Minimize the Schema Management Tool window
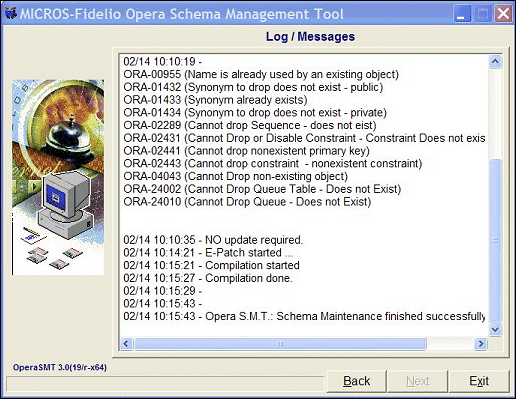This screenshot has height=399, width=516. point(462,14)
